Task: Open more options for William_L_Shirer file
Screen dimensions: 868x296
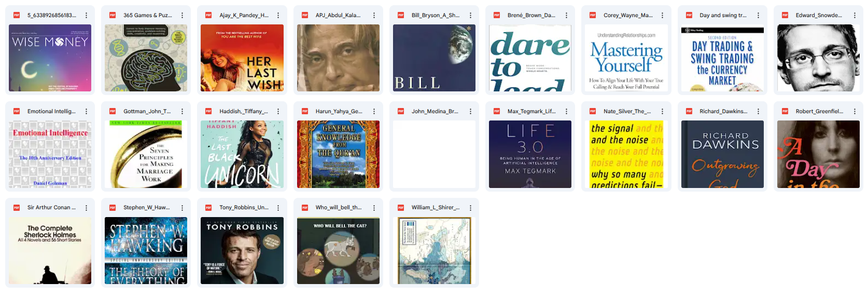Action: tap(470, 208)
